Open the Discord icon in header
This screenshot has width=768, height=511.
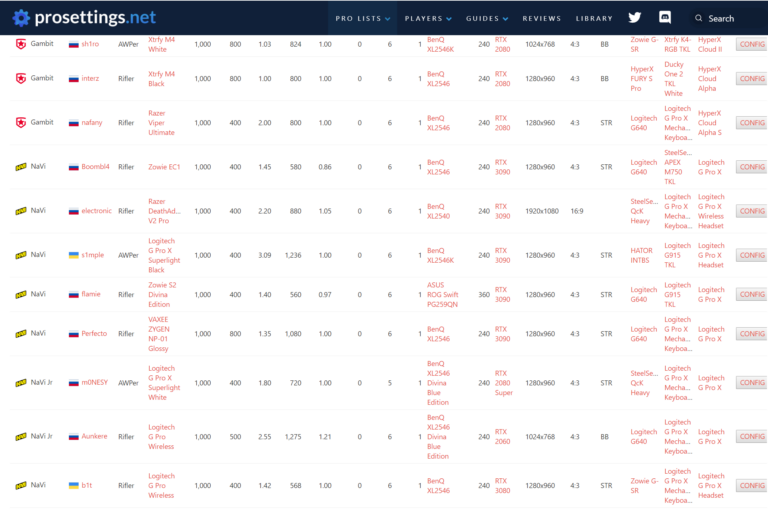(x=665, y=18)
